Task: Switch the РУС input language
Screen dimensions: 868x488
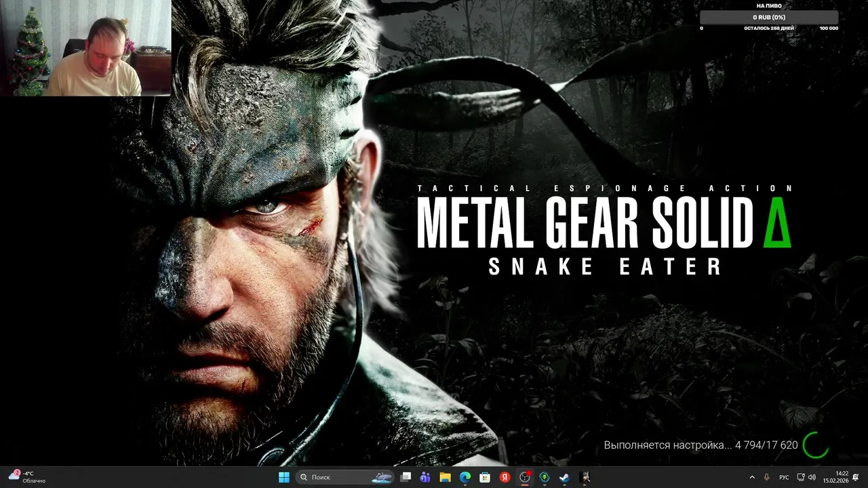Action: [x=784, y=477]
